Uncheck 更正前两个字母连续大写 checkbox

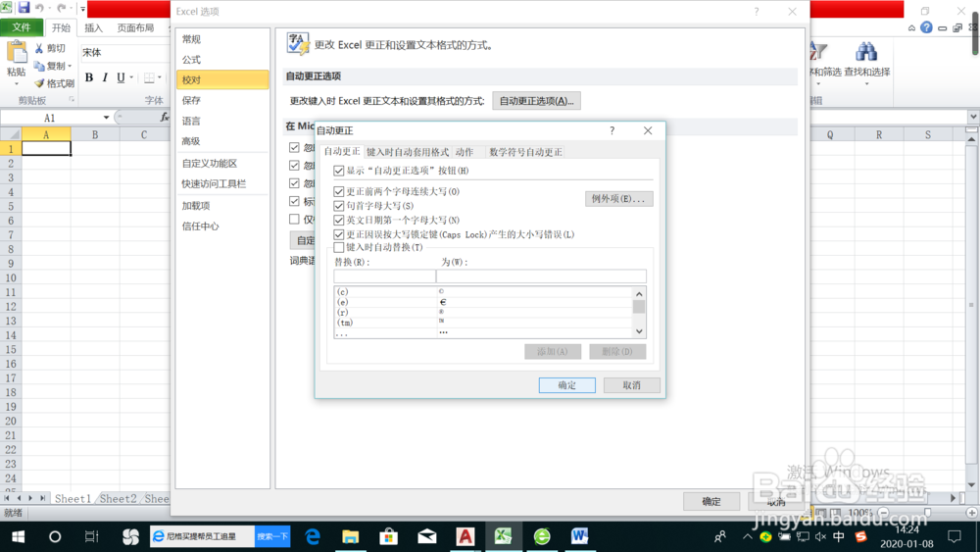(339, 191)
